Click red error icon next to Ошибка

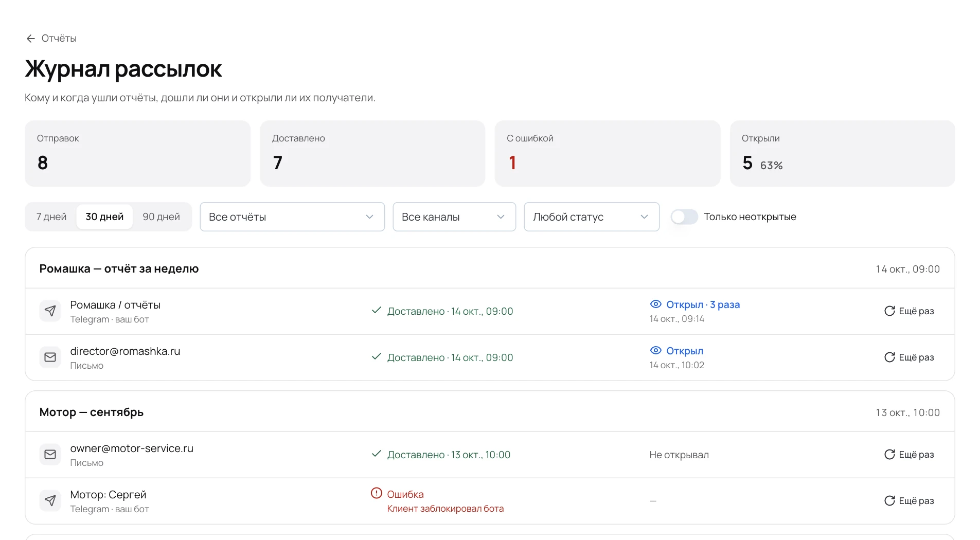coord(377,494)
